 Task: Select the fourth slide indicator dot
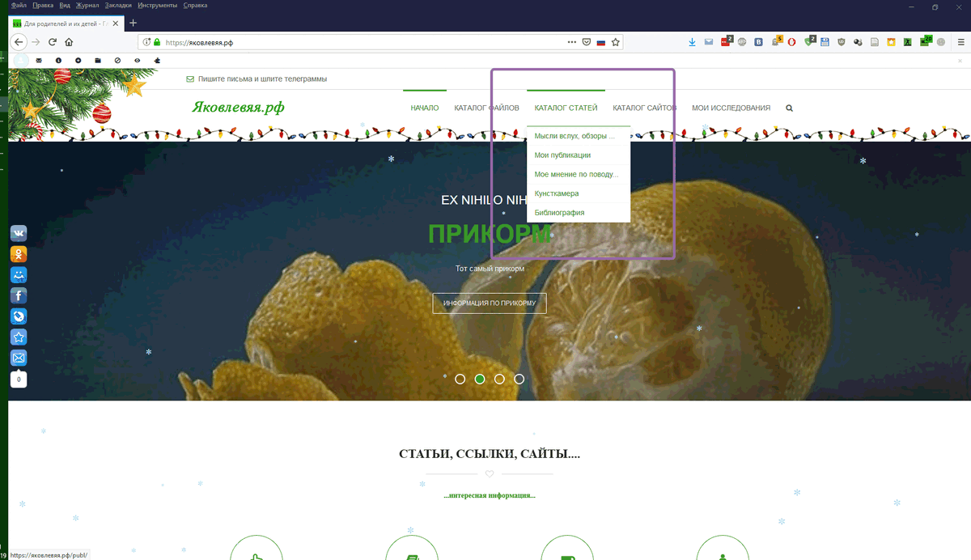click(519, 379)
